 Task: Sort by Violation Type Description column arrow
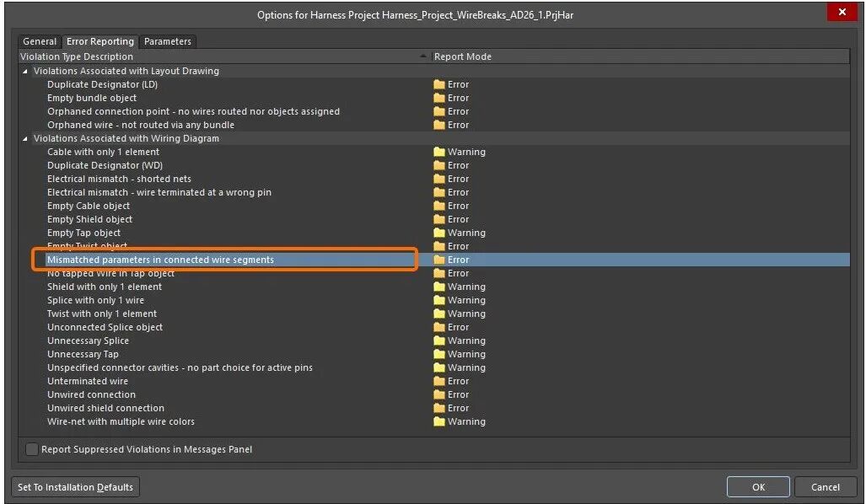pos(422,56)
